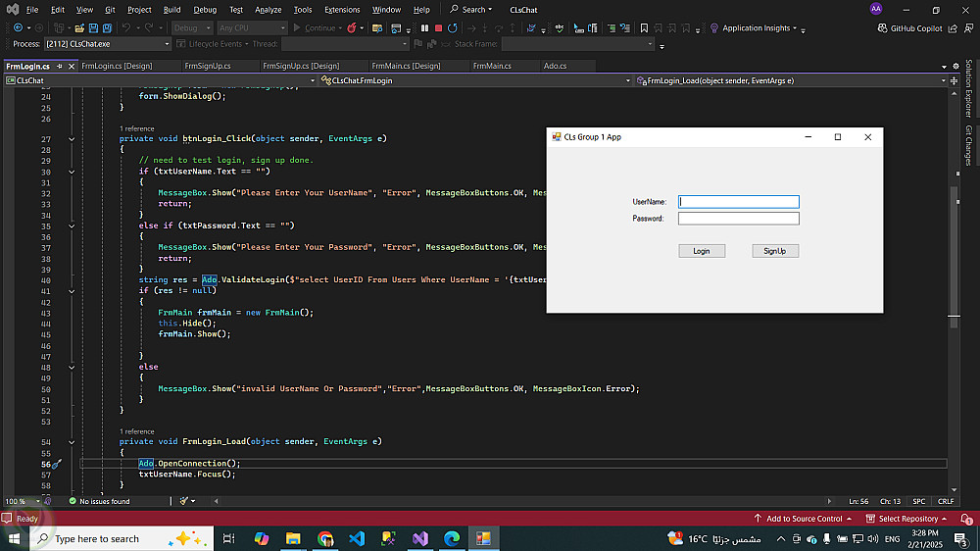
Task: Click the Password input field
Action: point(739,219)
